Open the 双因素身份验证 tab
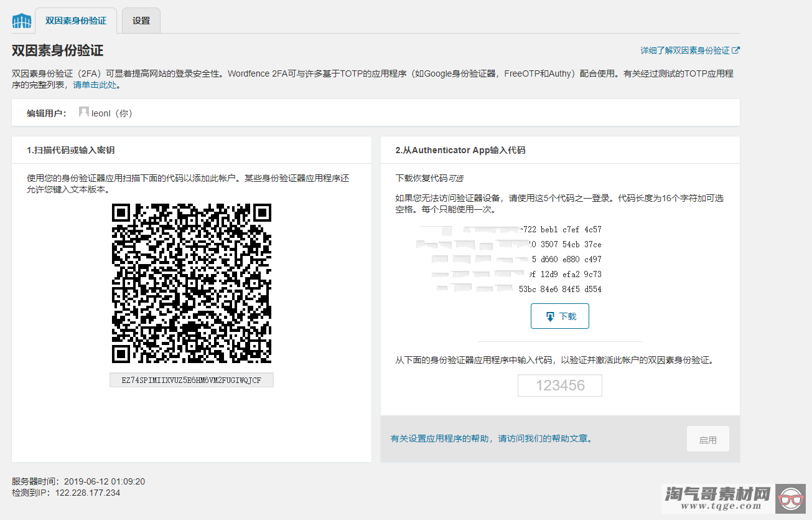 point(76,21)
